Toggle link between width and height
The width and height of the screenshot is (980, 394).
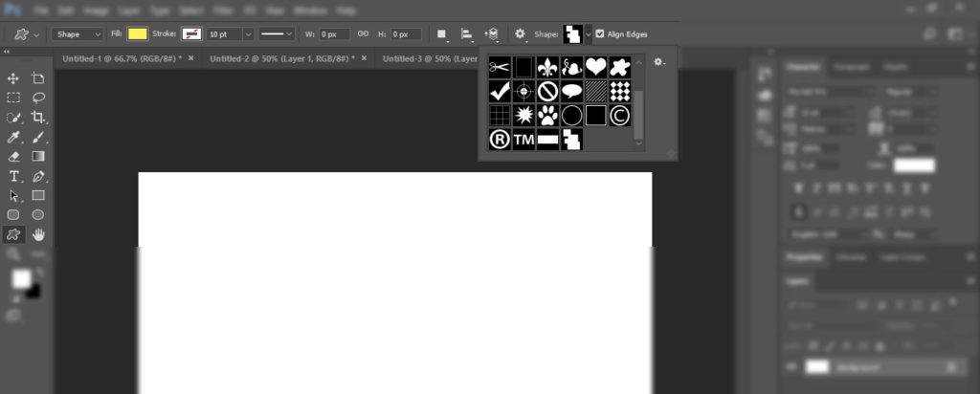click(x=363, y=33)
